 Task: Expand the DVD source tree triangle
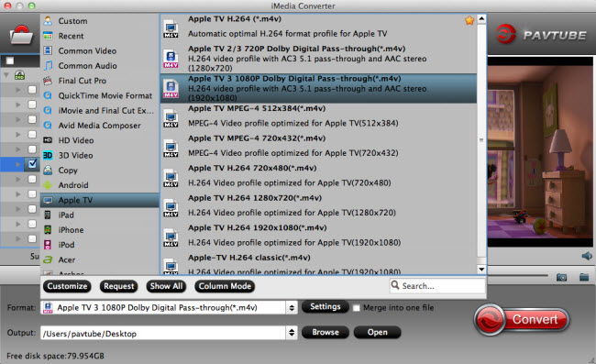[6, 75]
